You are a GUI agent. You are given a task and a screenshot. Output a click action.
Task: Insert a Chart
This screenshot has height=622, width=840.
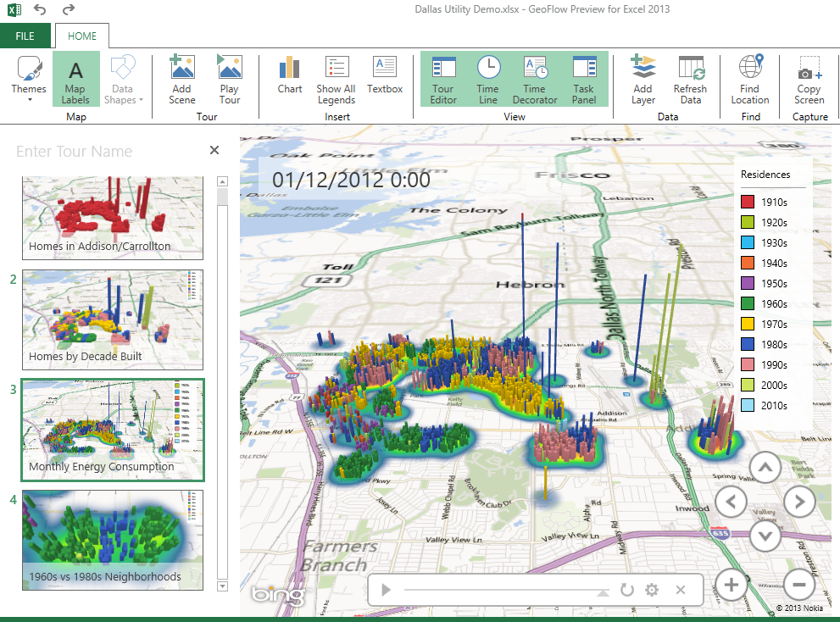pyautogui.click(x=289, y=75)
